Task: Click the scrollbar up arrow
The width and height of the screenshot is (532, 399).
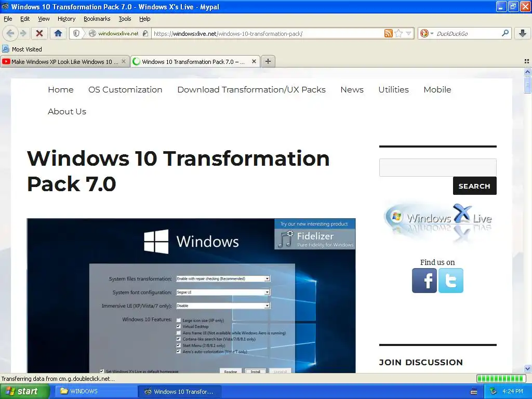Action: pos(527,72)
